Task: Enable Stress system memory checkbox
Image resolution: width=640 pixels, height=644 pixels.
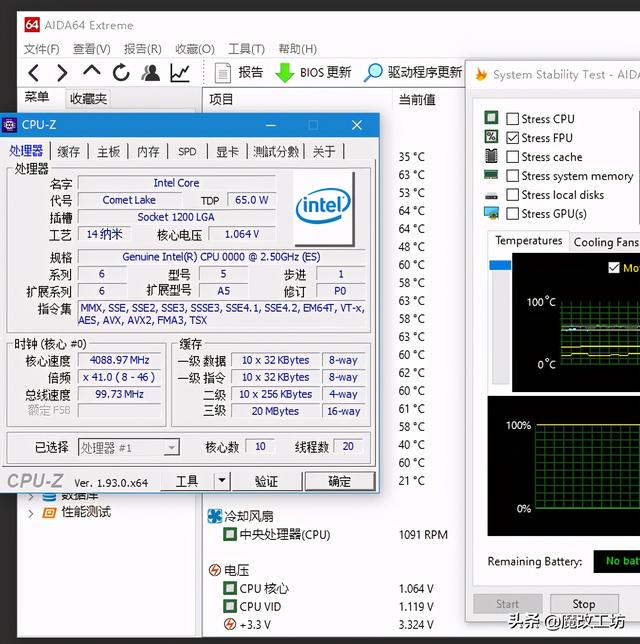Action: [x=512, y=176]
